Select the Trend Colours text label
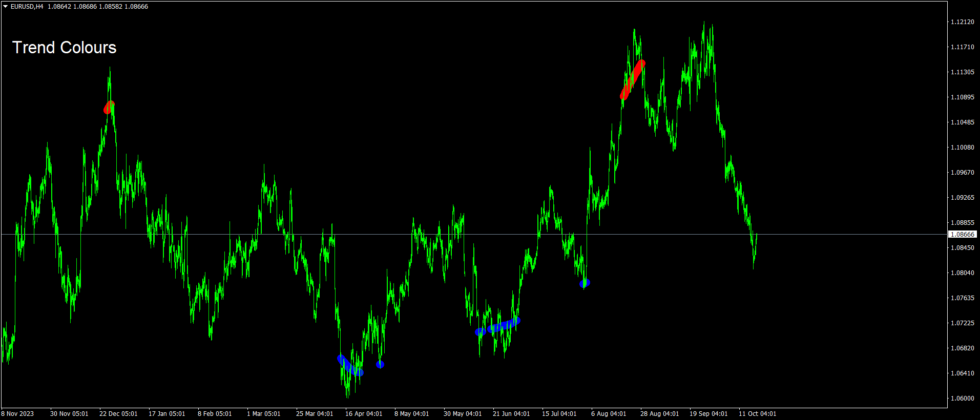 (x=64, y=48)
